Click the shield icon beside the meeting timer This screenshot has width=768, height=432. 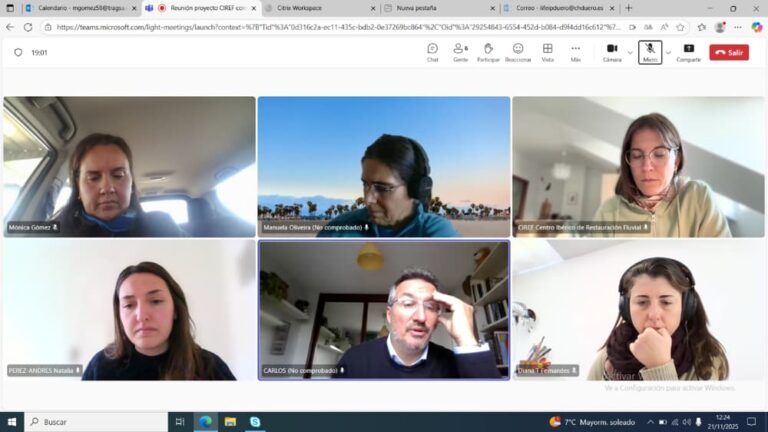18,52
